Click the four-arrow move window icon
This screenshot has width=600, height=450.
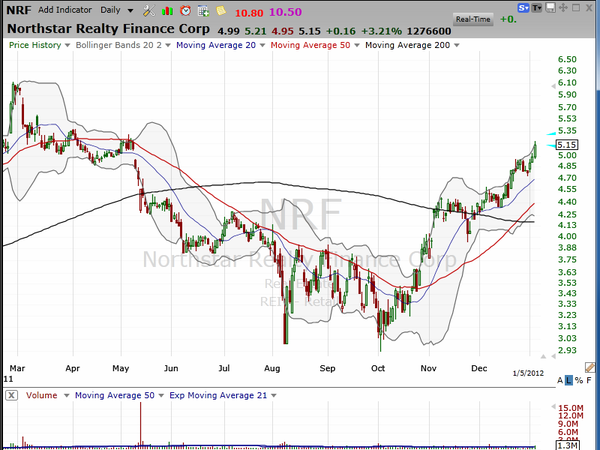[563, 8]
